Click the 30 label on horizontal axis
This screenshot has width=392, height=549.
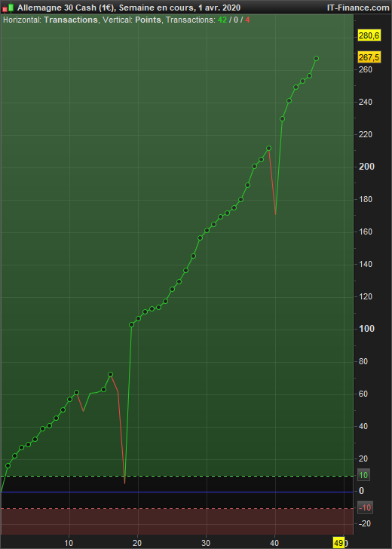[206, 543]
